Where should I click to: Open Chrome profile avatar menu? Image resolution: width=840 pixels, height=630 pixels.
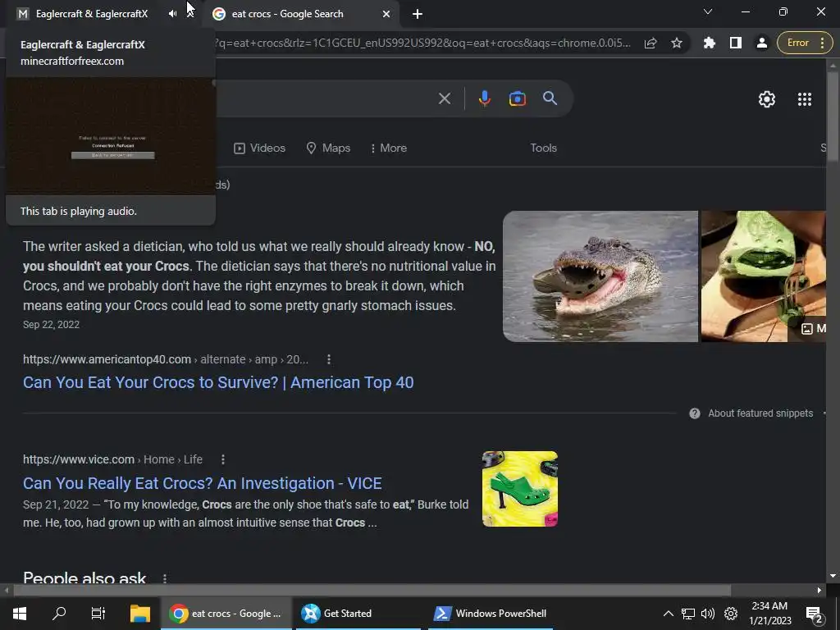762,43
